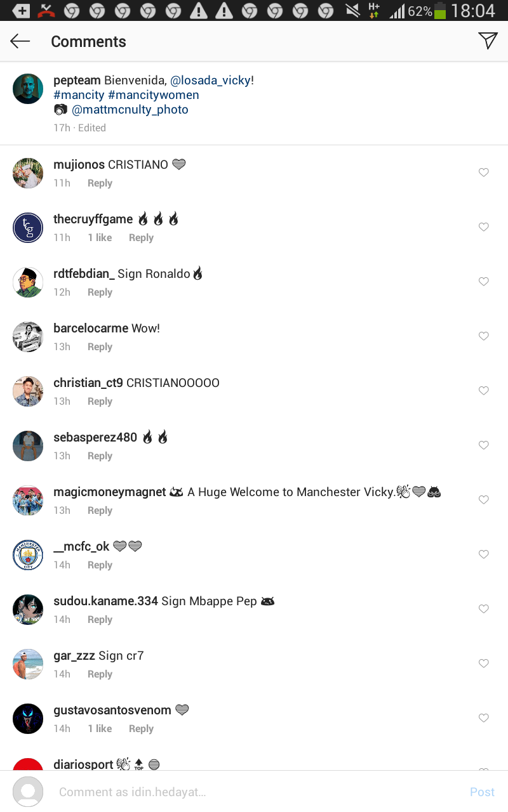This screenshot has height=812, width=508.
Task: Open pepteam profile picture
Action: click(28, 89)
